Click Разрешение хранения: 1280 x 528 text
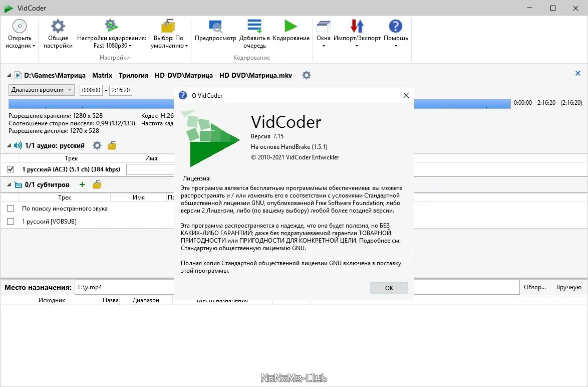 [x=56, y=116]
